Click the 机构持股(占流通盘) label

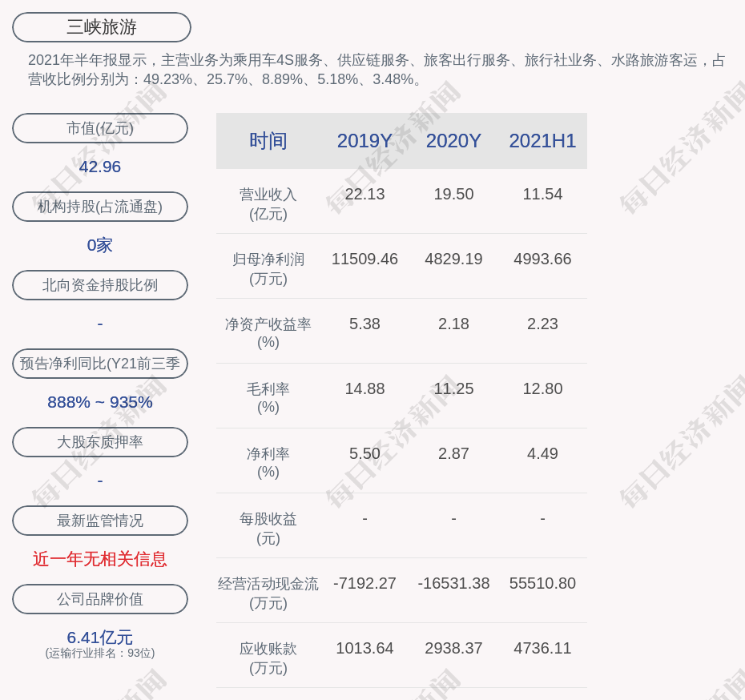[x=100, y=207]
